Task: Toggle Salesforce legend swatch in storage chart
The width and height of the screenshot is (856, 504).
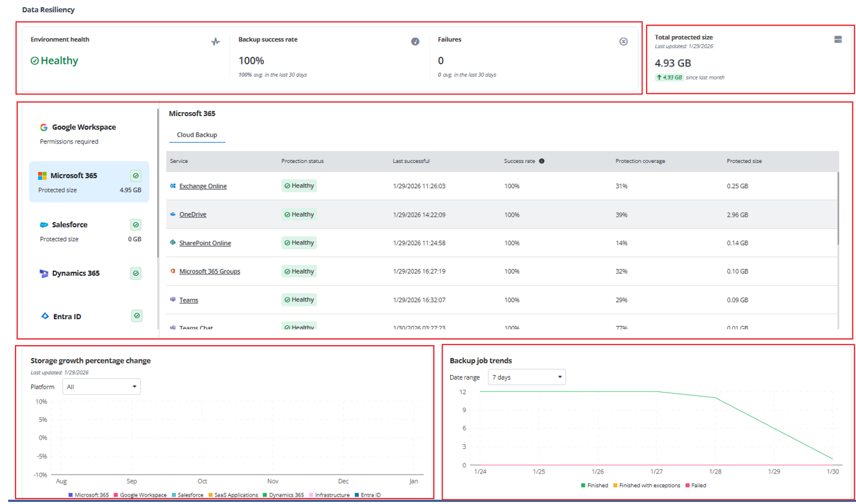Action: [x=174, y=495]
